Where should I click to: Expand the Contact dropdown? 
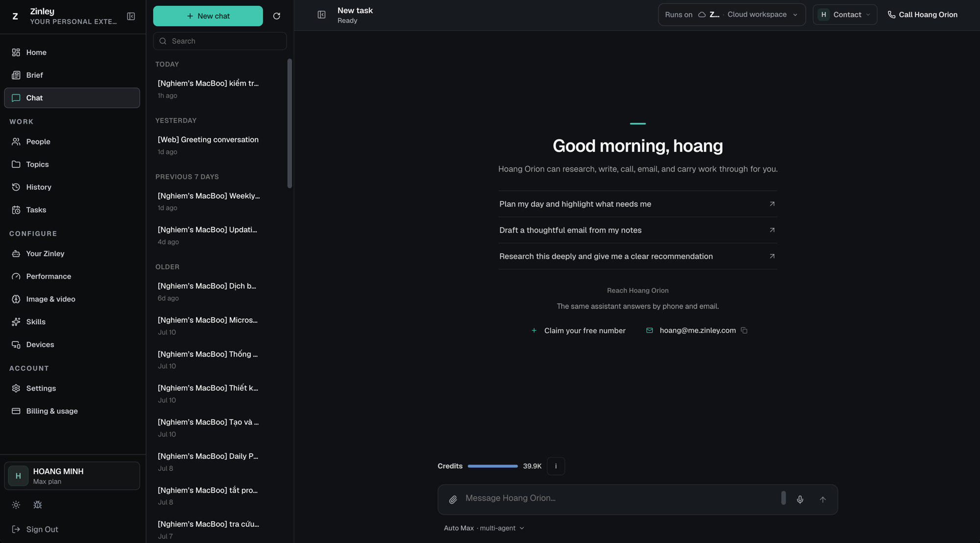845,15
